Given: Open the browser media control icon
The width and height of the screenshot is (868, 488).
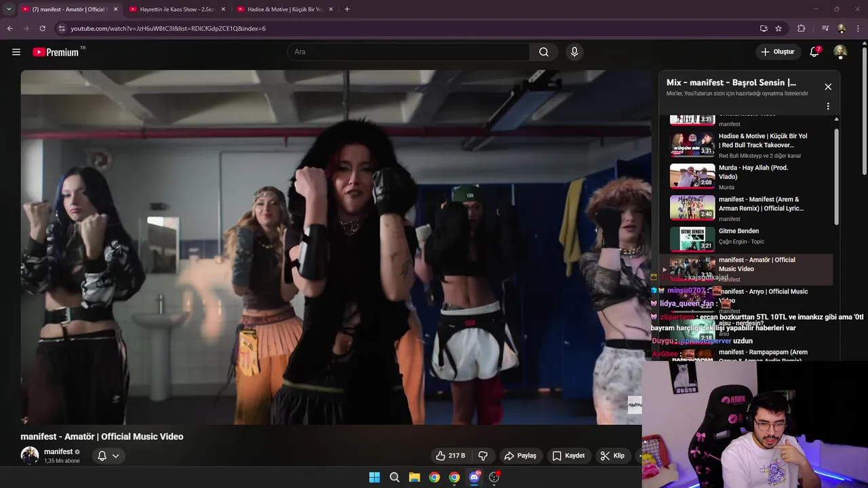Looking at the screenshot, I should (825, 28).
